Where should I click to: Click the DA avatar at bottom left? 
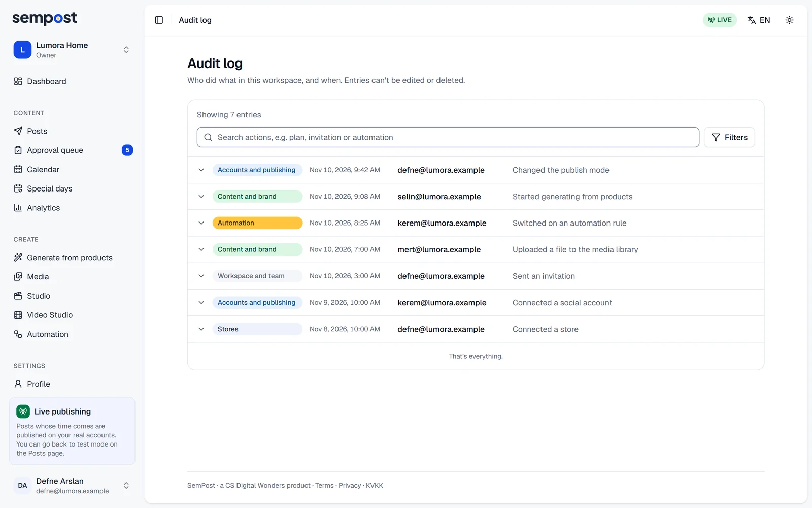[22, 486]
